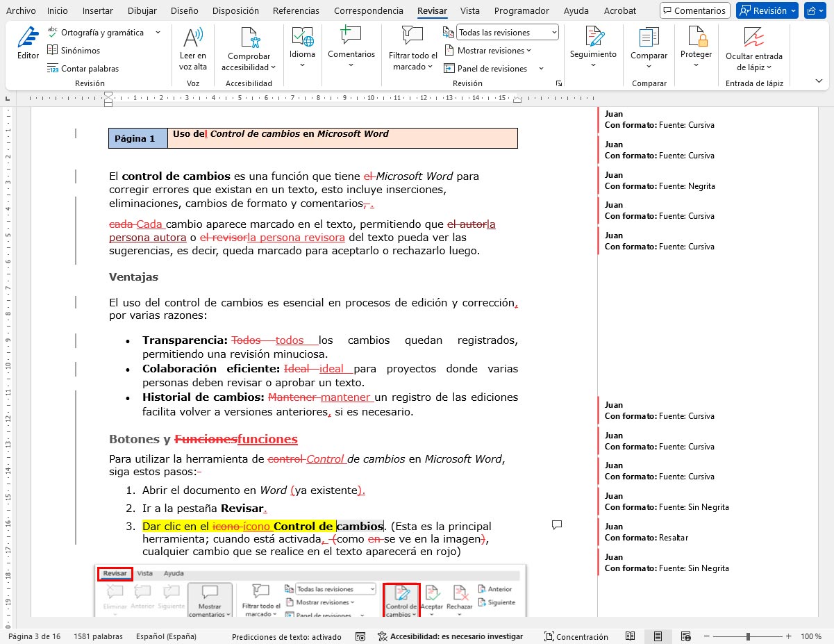Click the Leer en voz alta icon
The width and height of the screenshot is (834, 644).
192,43
